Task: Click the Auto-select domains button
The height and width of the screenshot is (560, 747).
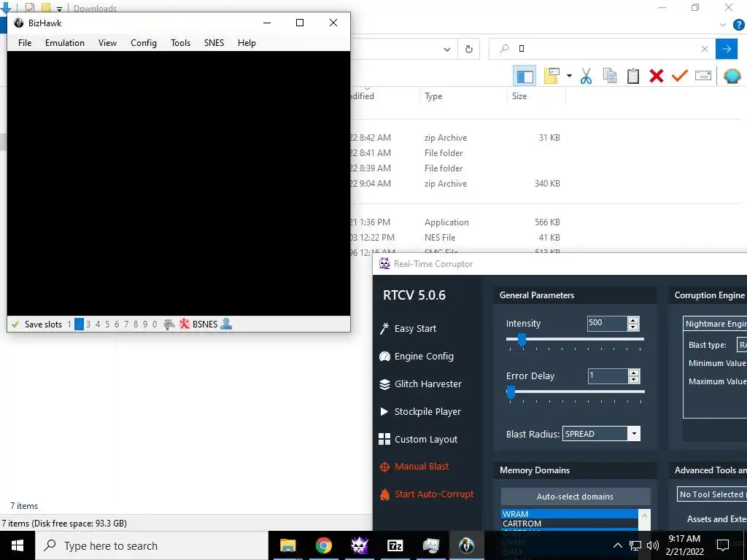Action: coord(575,497)
